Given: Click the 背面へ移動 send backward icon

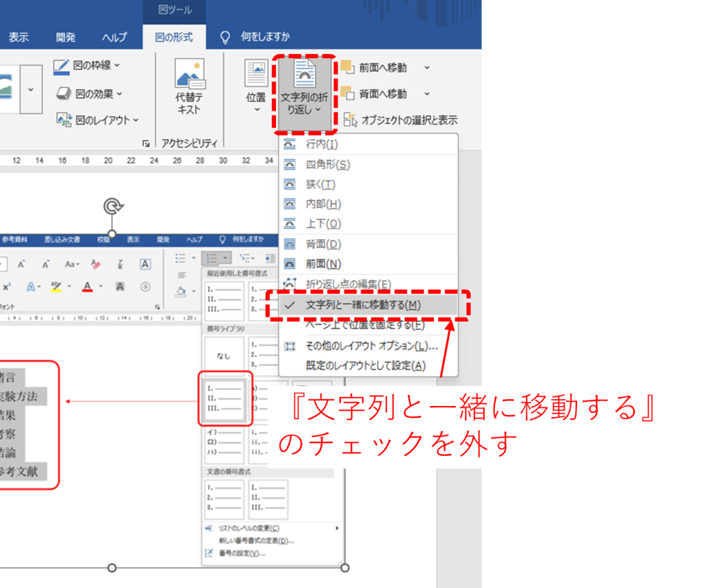Looking at the screenshot, I should (347, 94).
